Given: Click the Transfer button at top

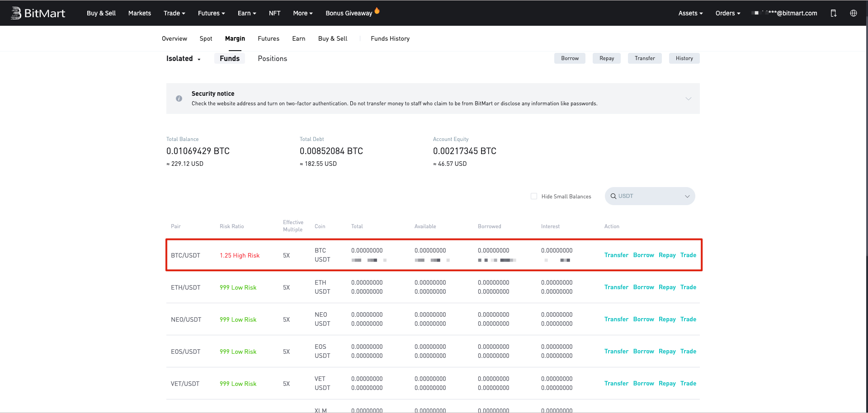Looking at the screenshot, I should click(x=645, y=58).
